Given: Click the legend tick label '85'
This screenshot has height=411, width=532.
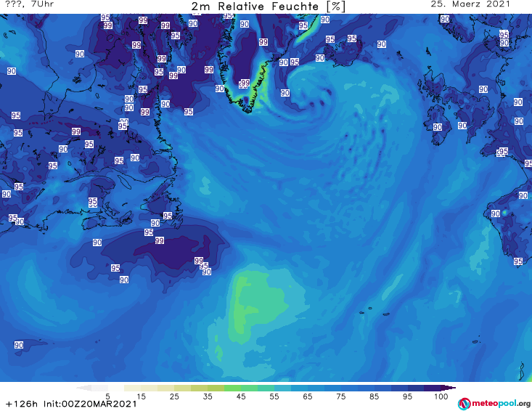Looking at the screenshot, I should (374, 396).
